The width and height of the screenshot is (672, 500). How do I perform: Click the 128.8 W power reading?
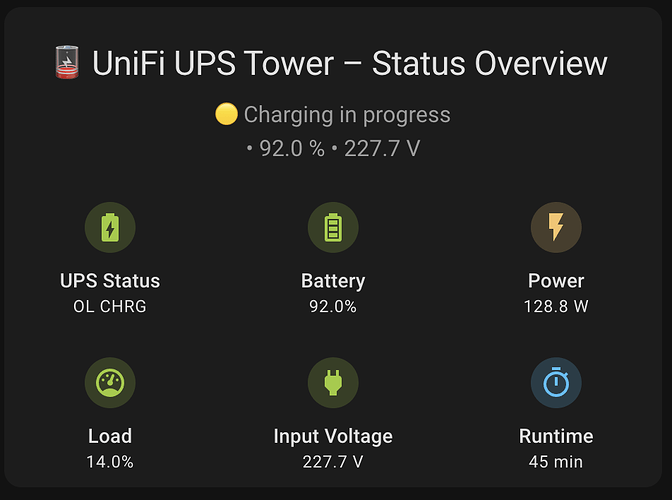(x=556, y=306)
